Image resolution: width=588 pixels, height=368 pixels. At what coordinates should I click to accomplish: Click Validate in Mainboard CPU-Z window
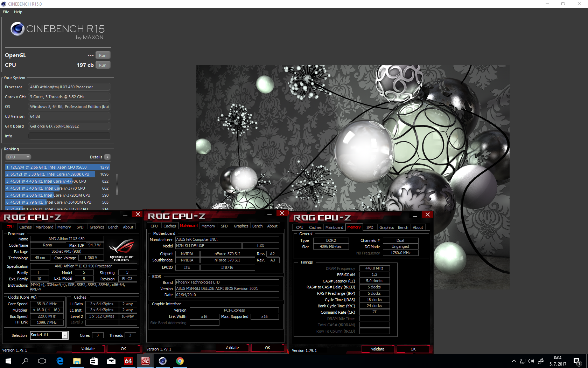pos(232,348)
